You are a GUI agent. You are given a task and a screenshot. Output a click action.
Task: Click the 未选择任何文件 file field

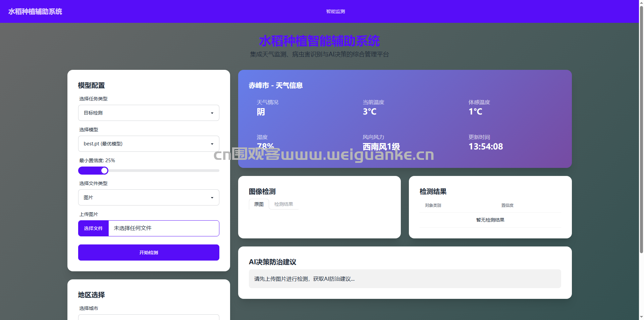click(164, 228)
